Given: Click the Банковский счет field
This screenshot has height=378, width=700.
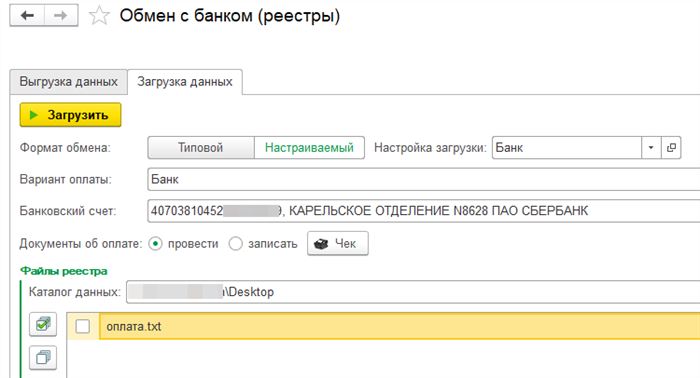Looking at the screenshot, I should [x=424, y=211].
